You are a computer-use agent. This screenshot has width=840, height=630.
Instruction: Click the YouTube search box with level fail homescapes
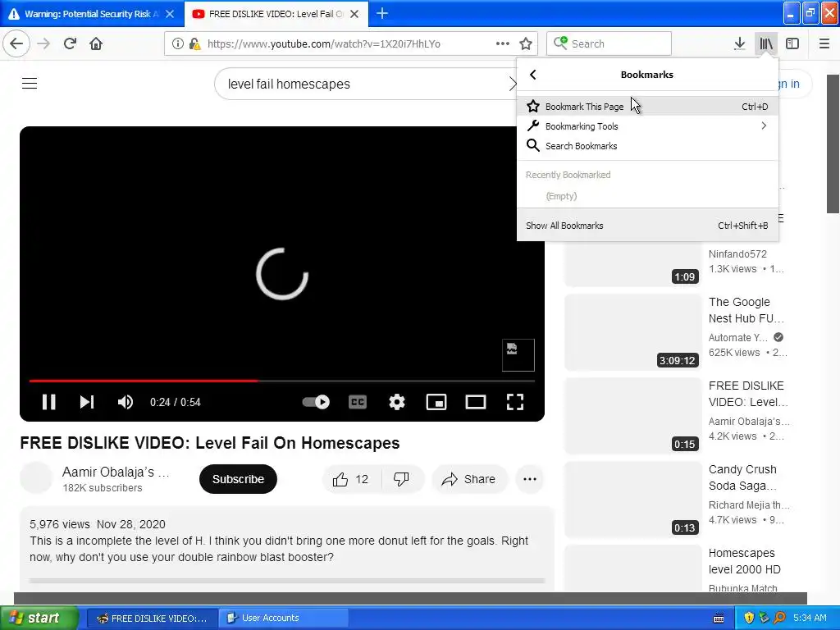[x=364, y=84]
